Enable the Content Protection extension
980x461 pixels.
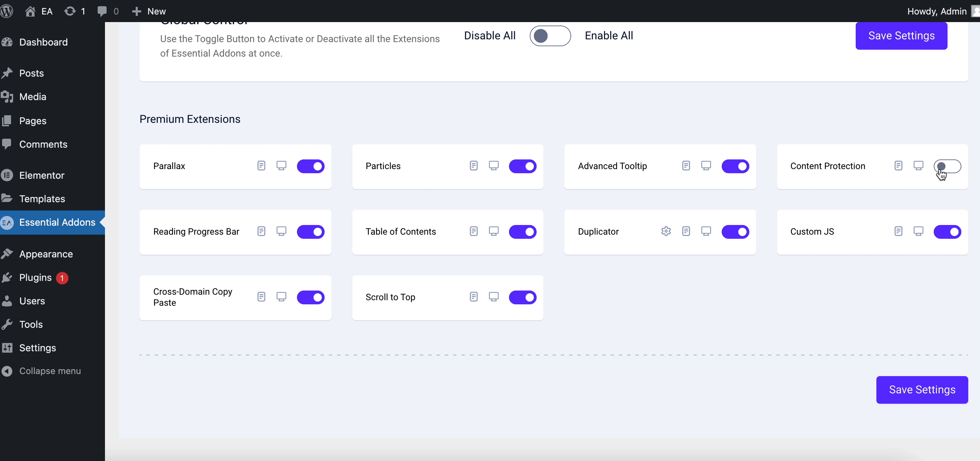pos(948,166)
